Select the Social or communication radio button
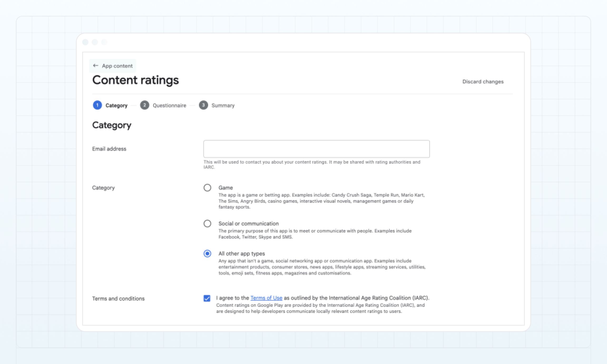The image size is (607, 364). click(207, 223)
